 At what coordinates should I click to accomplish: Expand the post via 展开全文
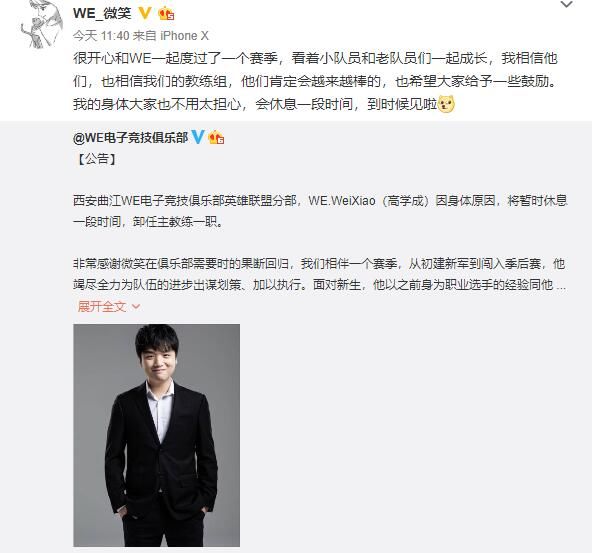pyautogui.click(x=102, y=307)
